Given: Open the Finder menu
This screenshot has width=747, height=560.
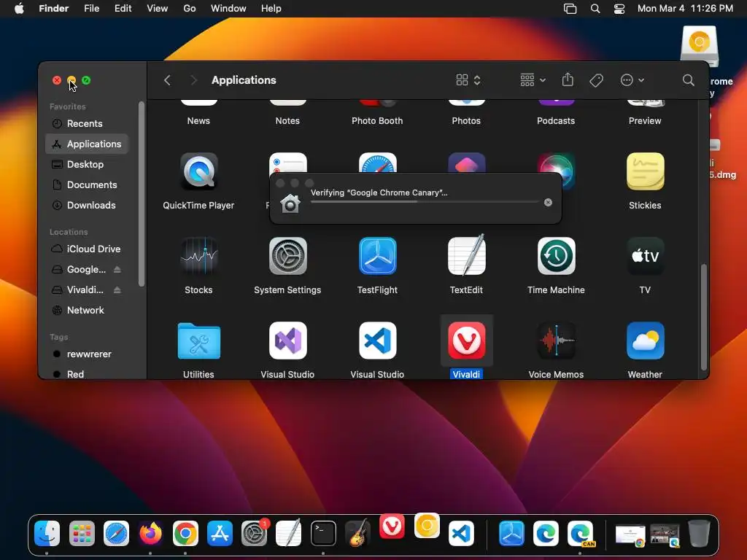Looking at the screenshot, I should click(x=54, y=9).
